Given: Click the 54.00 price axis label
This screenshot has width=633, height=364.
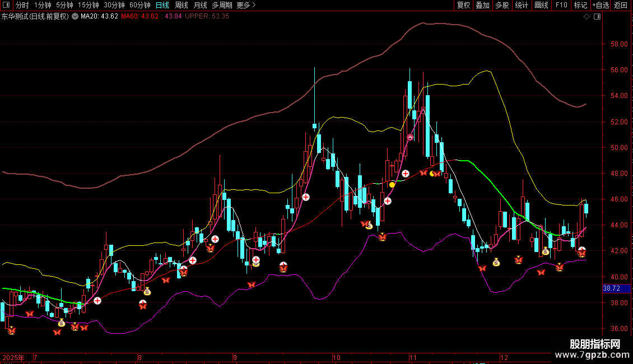Looking at the screenshot, I should tap(619, 96).
